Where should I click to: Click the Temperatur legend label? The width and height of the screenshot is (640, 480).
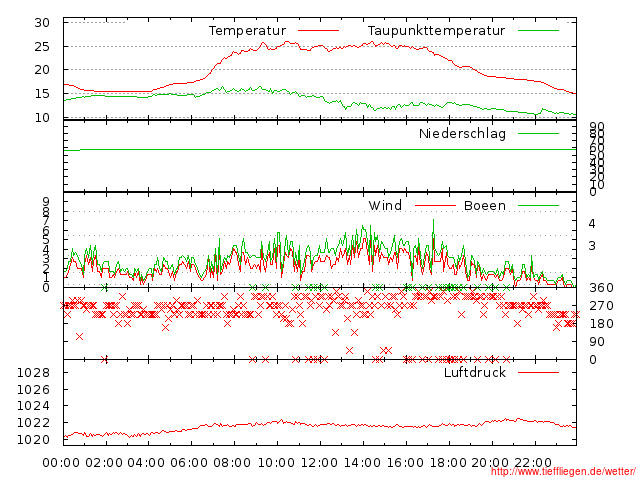[247, 31]
